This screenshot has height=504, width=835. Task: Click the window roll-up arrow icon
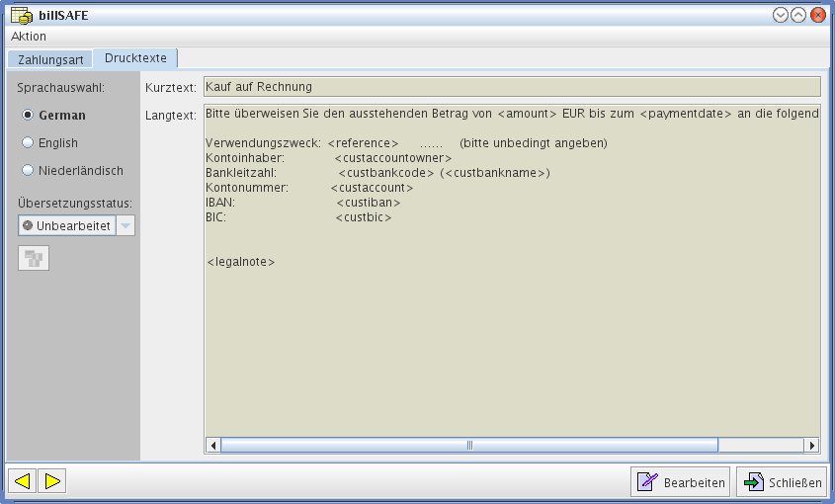pos(781,15)
